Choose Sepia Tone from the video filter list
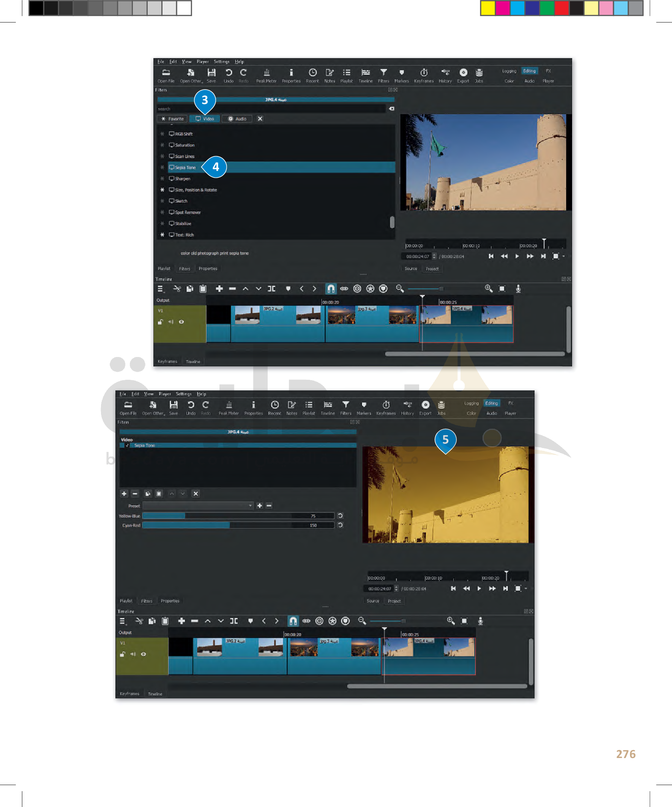 186,167
